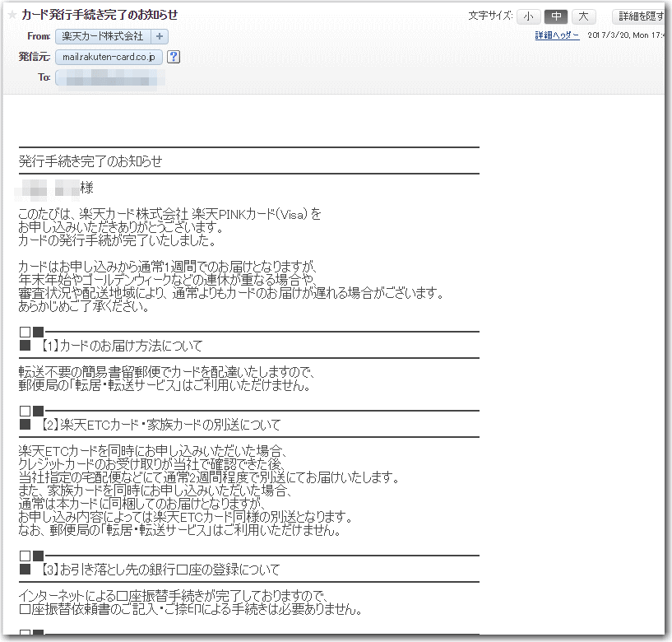Click the subject カード発行手続き完了のお知らせ

[99, 14]
